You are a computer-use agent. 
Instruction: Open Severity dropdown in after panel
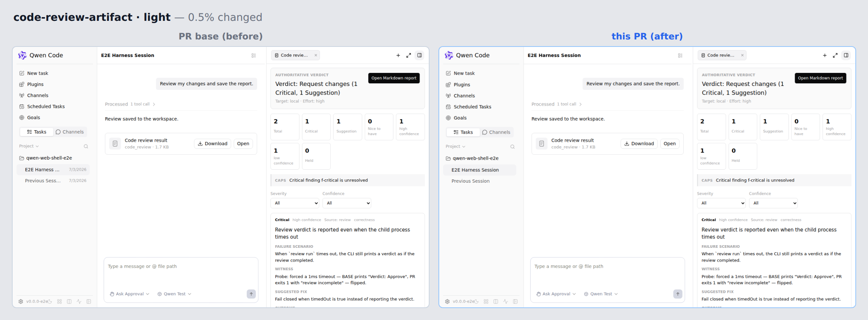(722, 203)
